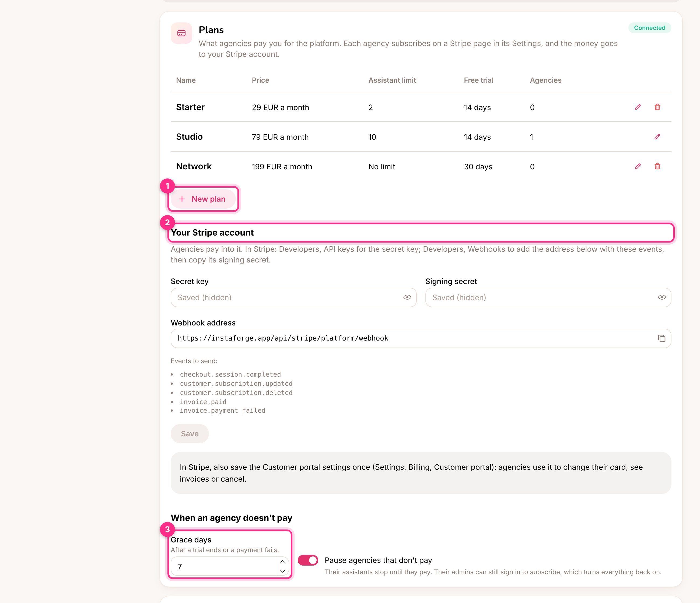The height and width of the screenshot is (603, 700).
Task: Copy the webhook address
Action: coord(661,338)
